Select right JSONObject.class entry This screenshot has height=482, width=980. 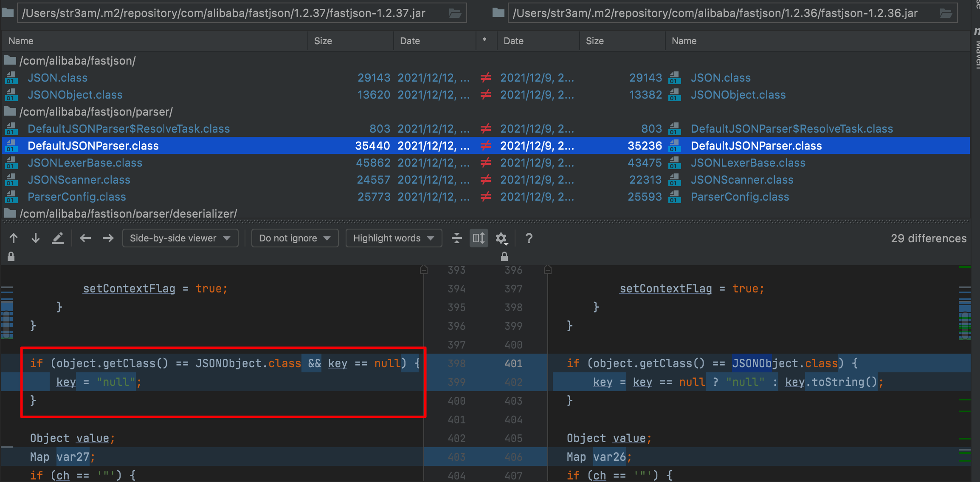pos(738,94)
